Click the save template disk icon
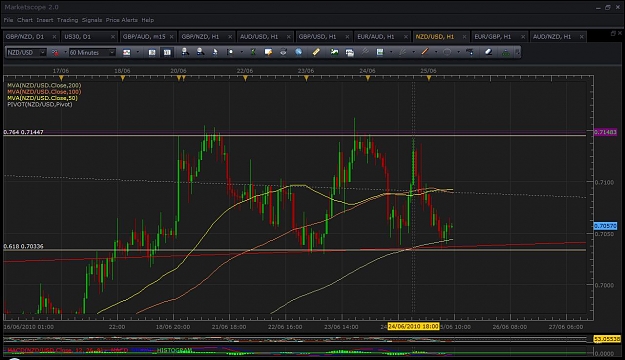The width and height of the screenshot is (625, 360). click(x=380, y=52)
